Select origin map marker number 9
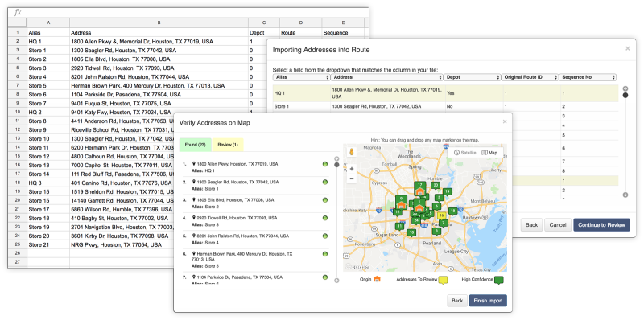The width and height of the screenshot is (644, 320). 401,203
